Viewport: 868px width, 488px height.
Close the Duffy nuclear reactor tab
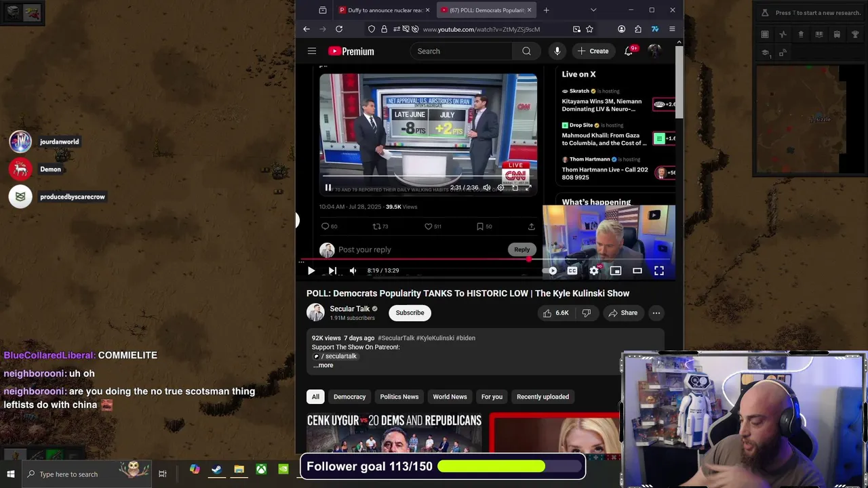427,10
